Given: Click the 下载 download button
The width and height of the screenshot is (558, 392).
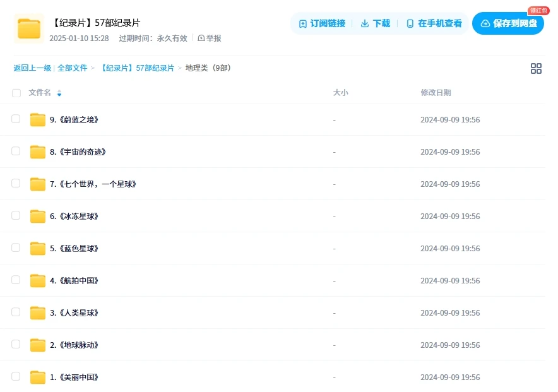Looking at the screenshot, I should [375, 23].
